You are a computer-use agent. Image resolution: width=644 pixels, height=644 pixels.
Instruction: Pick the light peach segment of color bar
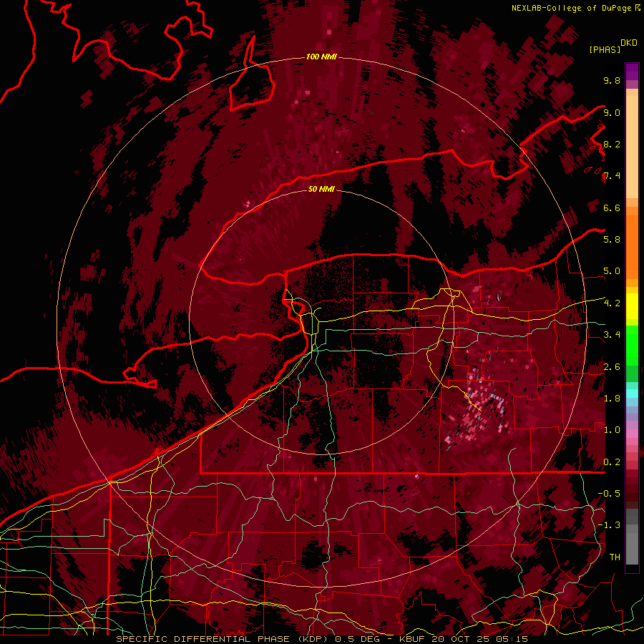click(x=632, y=147)
